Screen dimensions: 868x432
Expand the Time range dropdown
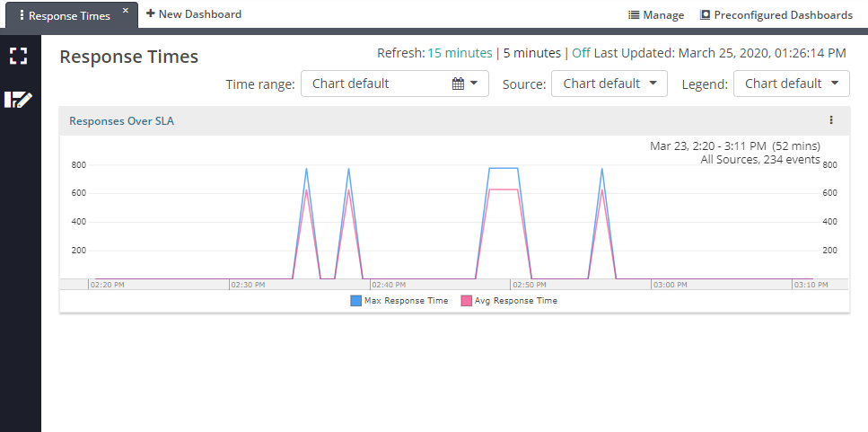394,84
